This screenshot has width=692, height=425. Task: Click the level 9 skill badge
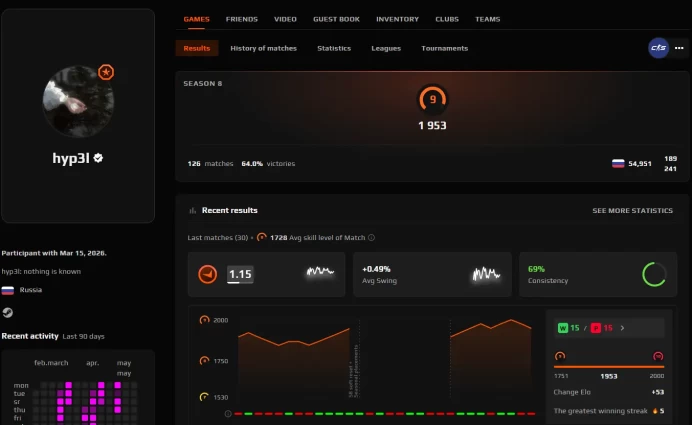pos(432,99)
